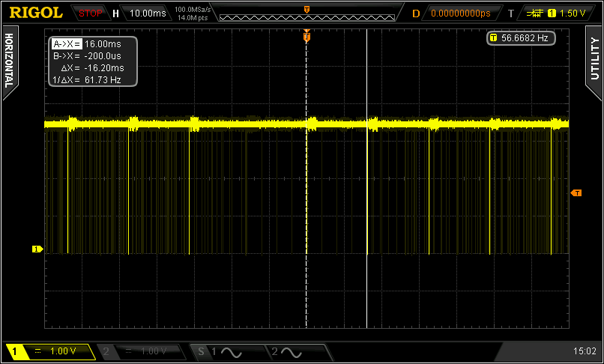Select the 10.00ms horizontal timebase value
This screenshot has height=364, width=604.
[148, 13]
